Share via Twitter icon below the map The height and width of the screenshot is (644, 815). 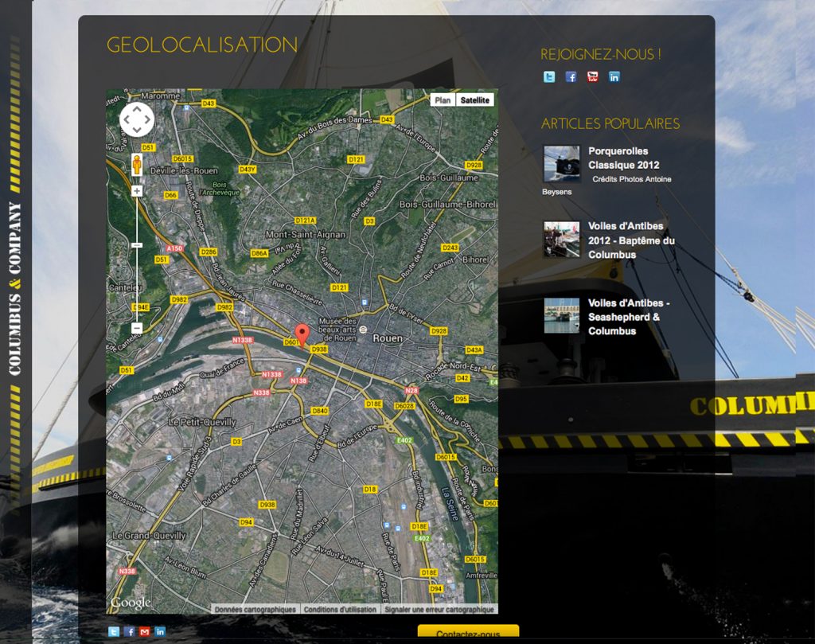(x=113, y=631)
